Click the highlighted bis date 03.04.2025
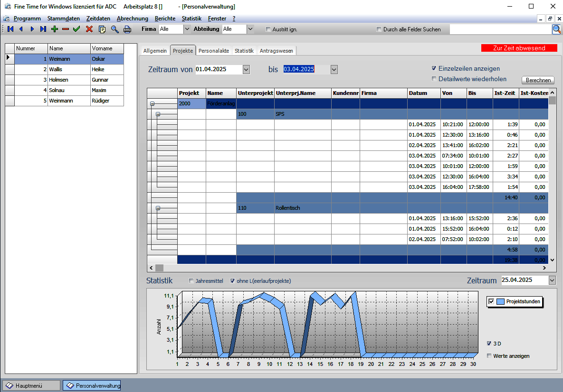 point(299,69)
